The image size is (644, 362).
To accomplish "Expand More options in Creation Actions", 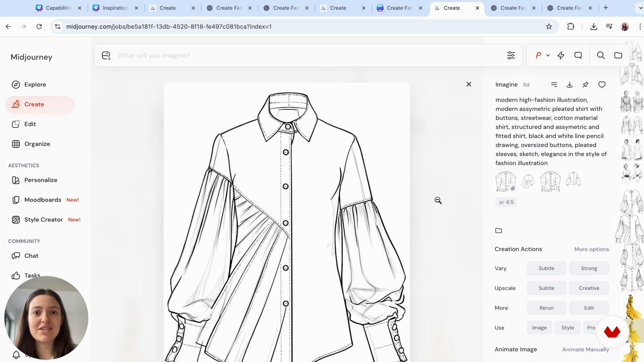I will tap(591, 249).
